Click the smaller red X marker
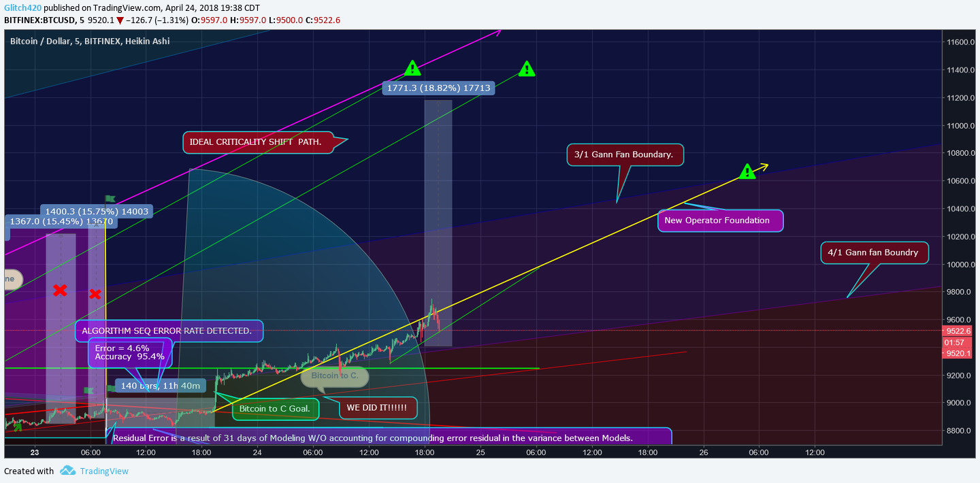980x483 pixels. 95,294
